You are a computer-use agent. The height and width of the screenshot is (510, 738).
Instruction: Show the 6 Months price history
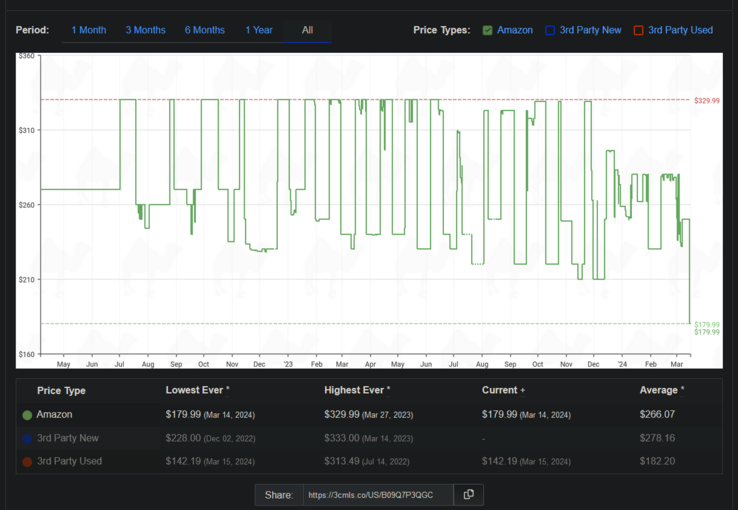point(205,30)
